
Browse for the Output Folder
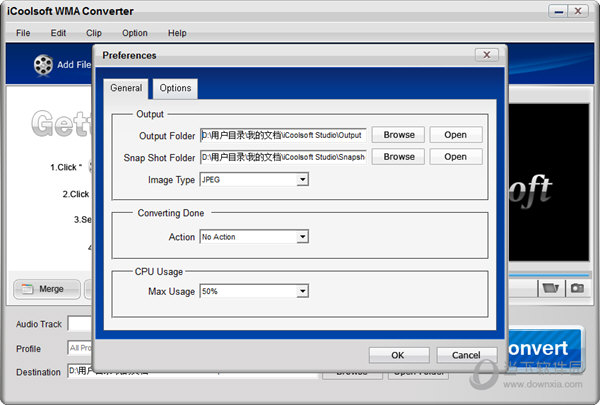(x=398, y=135)
